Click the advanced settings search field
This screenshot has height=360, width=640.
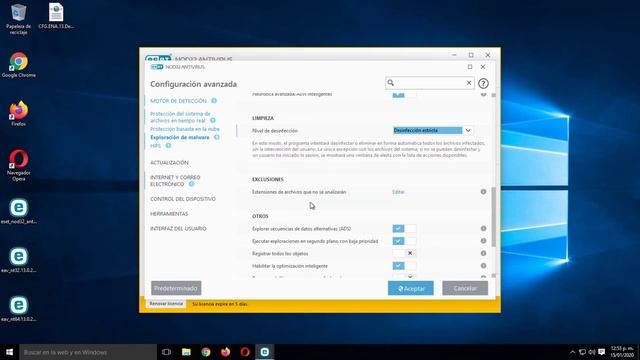click(430, 83)
